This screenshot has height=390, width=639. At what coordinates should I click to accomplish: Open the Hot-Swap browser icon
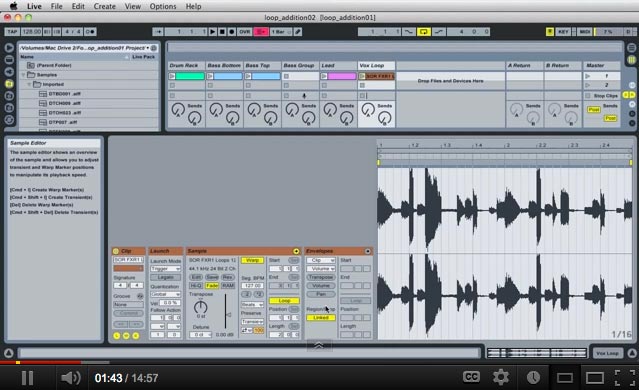pos(9,120)
